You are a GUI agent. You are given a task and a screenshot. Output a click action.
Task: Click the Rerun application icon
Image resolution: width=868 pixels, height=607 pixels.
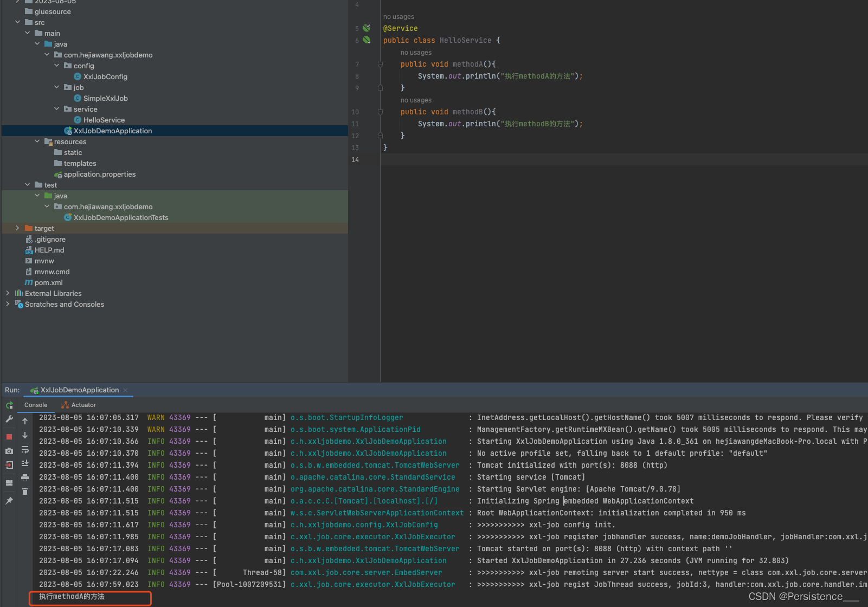point(9,405)
